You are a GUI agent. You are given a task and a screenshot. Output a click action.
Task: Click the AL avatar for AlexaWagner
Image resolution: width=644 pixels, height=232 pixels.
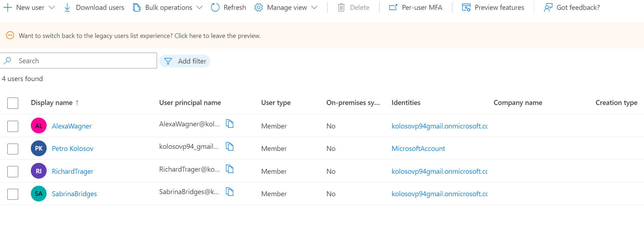coord(39,126)
